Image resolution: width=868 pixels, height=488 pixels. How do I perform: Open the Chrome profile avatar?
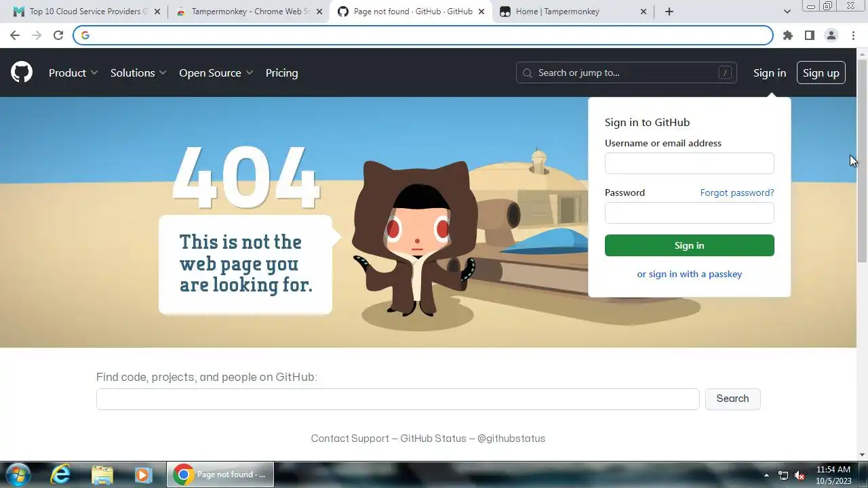coord(831,35)
